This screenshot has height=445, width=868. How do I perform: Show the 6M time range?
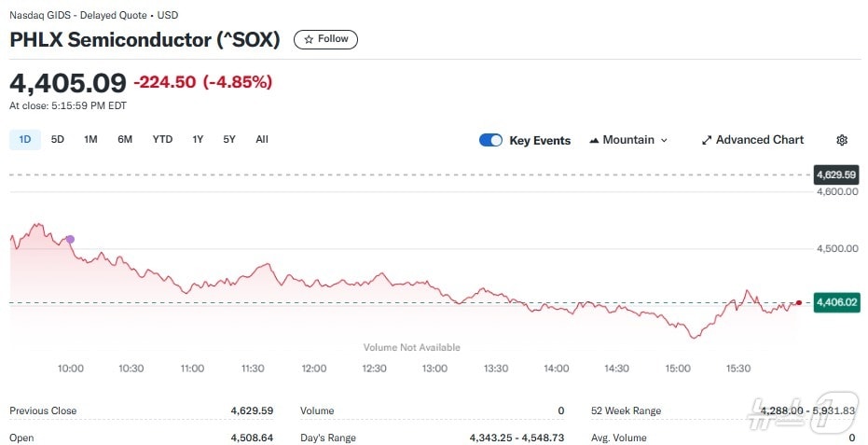pos(125,139)
